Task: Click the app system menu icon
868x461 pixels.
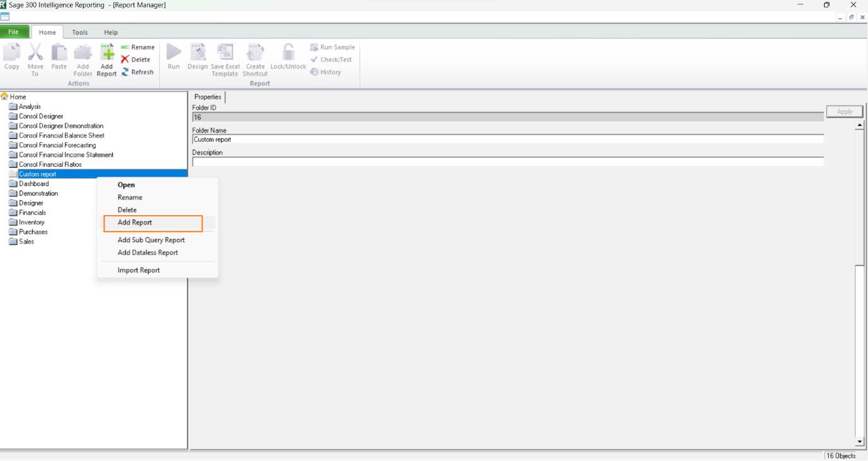Action: pyautogui.click(x=4, y=4)
